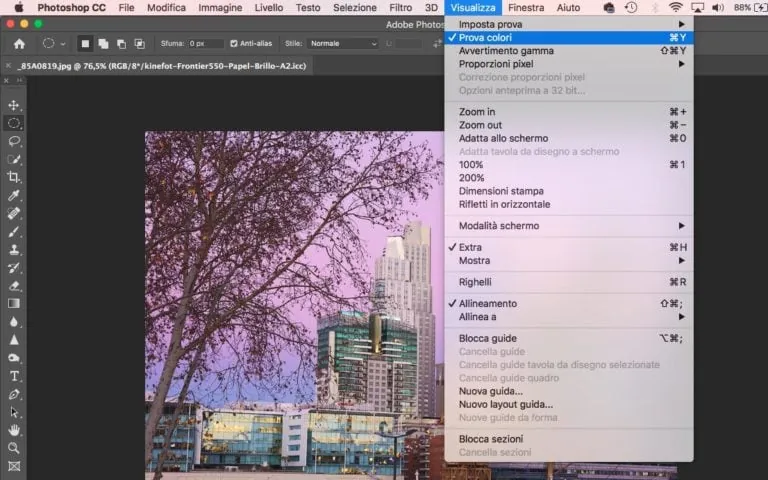This screenshot has height=480, width=768.
Task: Select the Crop tool
Action: click(x=14, y=177)
